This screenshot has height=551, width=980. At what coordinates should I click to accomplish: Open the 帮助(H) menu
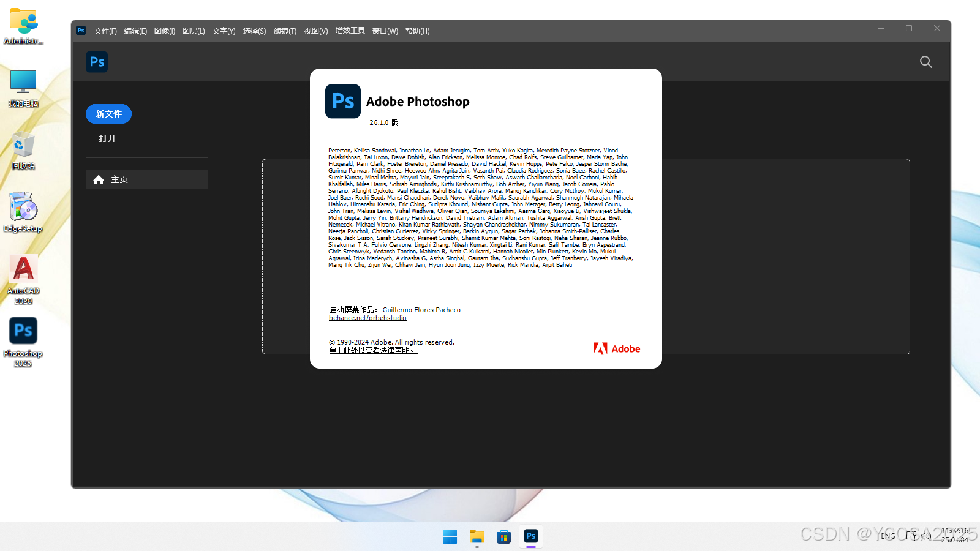tap(418, 31)
